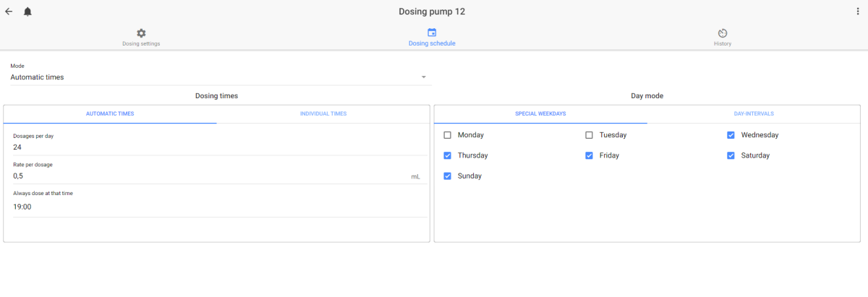Switch to Individual Times tab
868x297 pixels.
click(x=323, y=113)
